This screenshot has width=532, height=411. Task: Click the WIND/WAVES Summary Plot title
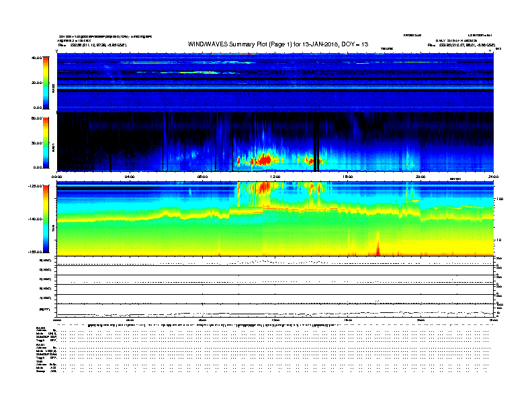278,44
